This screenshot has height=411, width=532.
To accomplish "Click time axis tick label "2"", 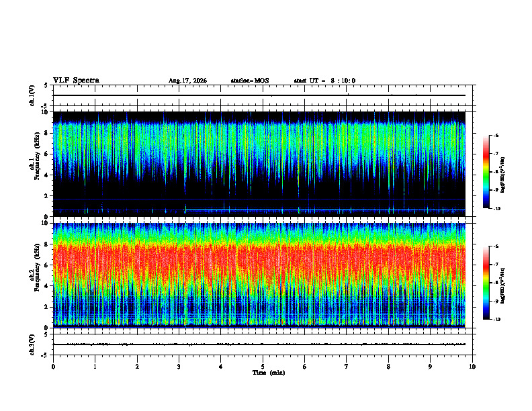I will pos(137,367).
